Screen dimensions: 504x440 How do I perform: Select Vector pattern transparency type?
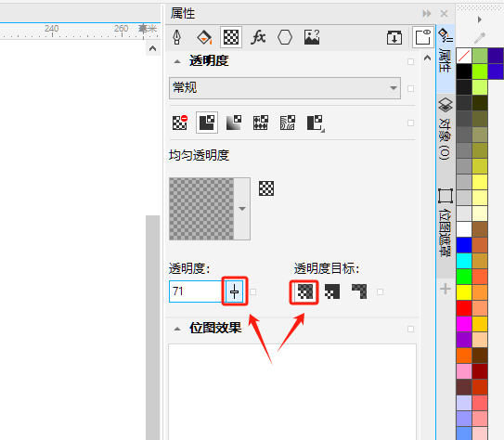[x=261, y=123]
